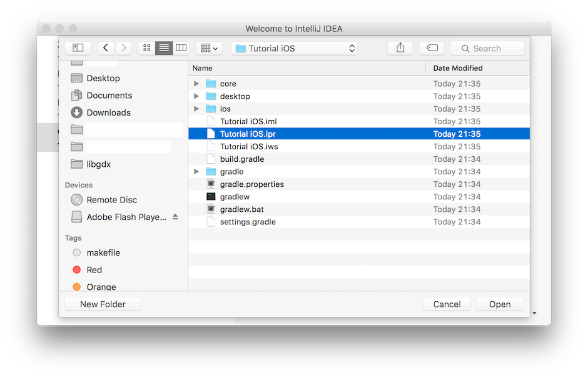Click the New Folder button

[103, 304]
